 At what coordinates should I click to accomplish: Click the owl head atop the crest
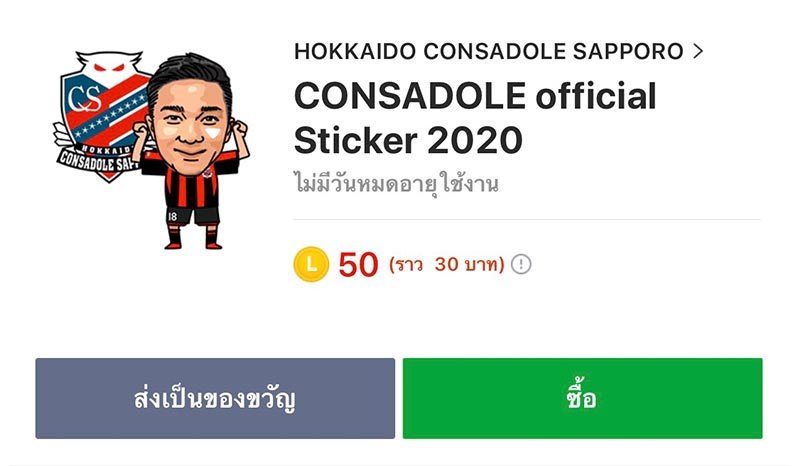click(x=109, y=64)
